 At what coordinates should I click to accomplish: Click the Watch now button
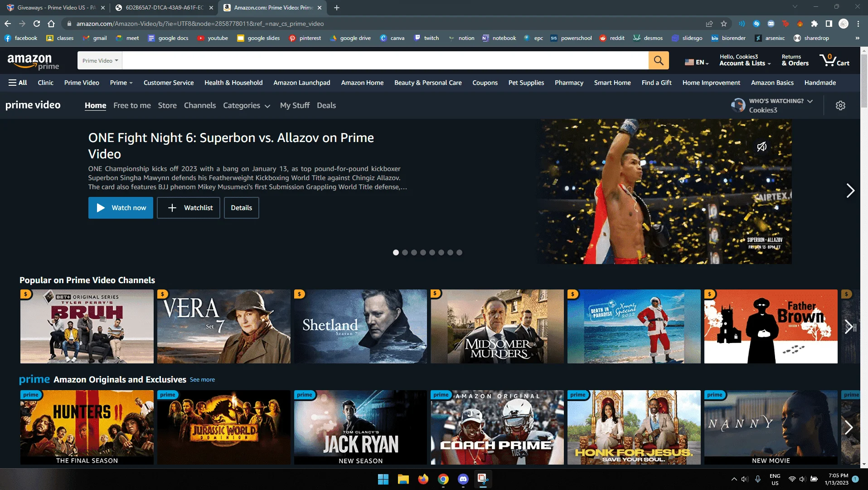[x=121, y=208]
